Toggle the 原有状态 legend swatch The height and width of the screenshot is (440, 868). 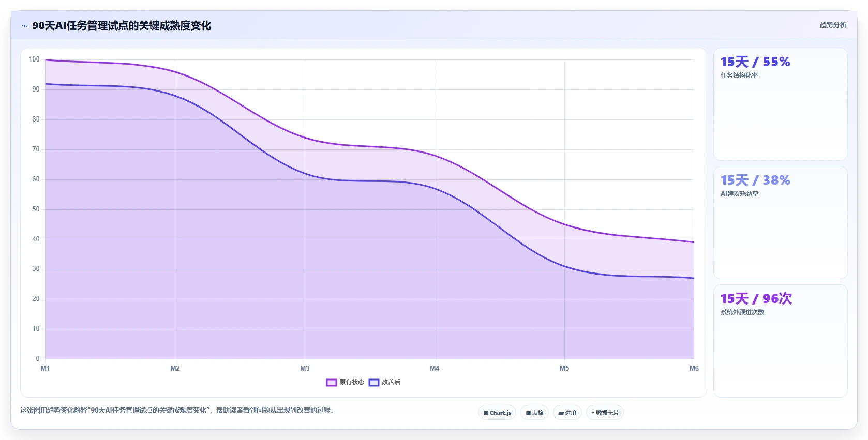coord(332,383)
